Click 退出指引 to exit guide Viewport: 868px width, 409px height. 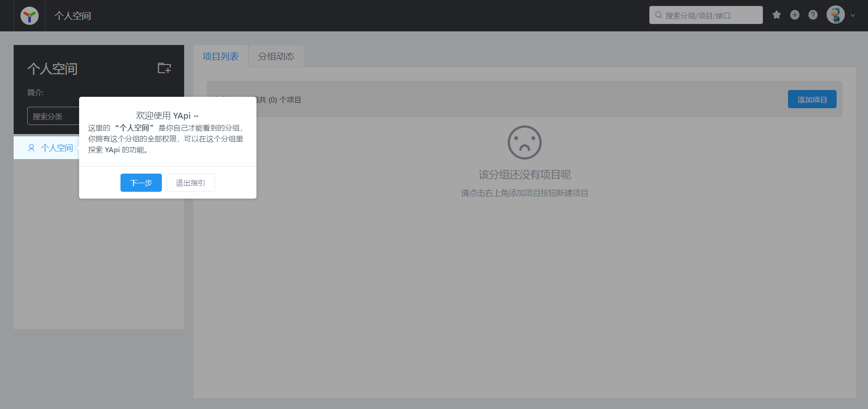pyautogui.click(x=191, y=183)
